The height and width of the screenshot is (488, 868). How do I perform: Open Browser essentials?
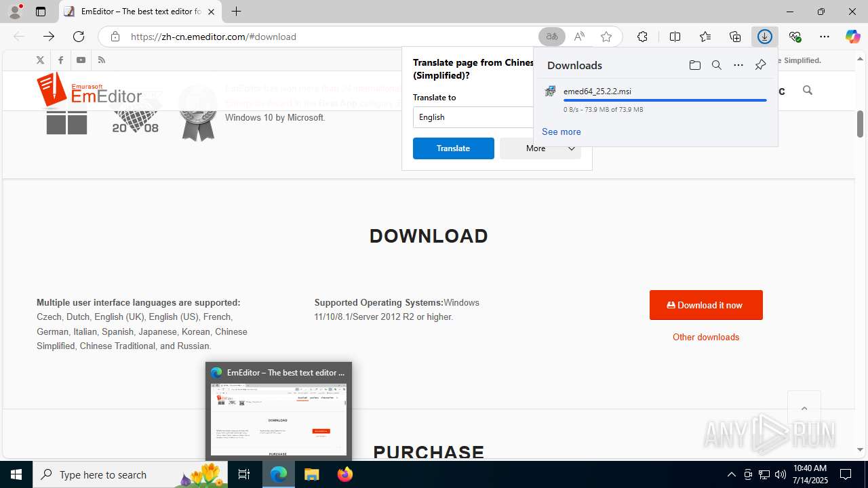[x=795, y=37]
